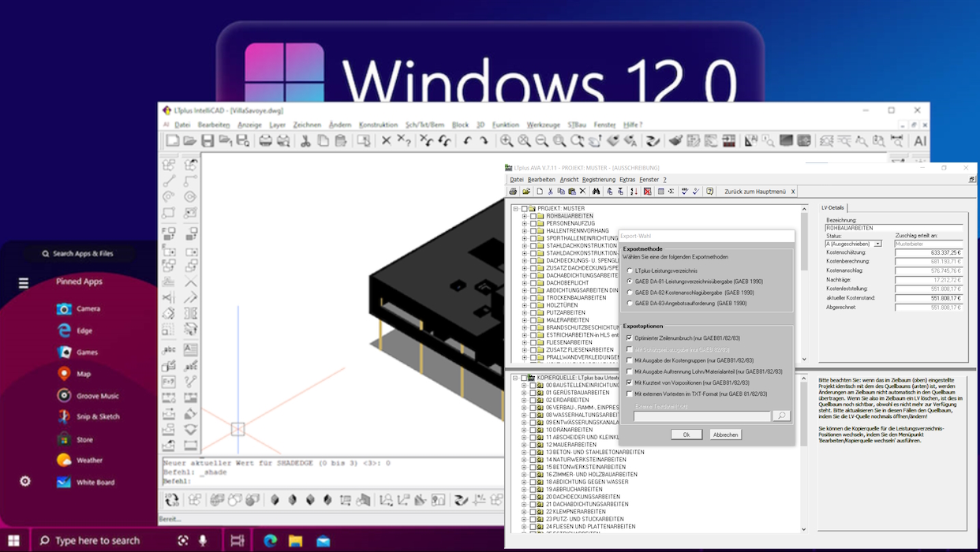The image size is (980, 552).
Task: Click the AI icon at IntelliCAD toolbar's right end
Action: 919,141
